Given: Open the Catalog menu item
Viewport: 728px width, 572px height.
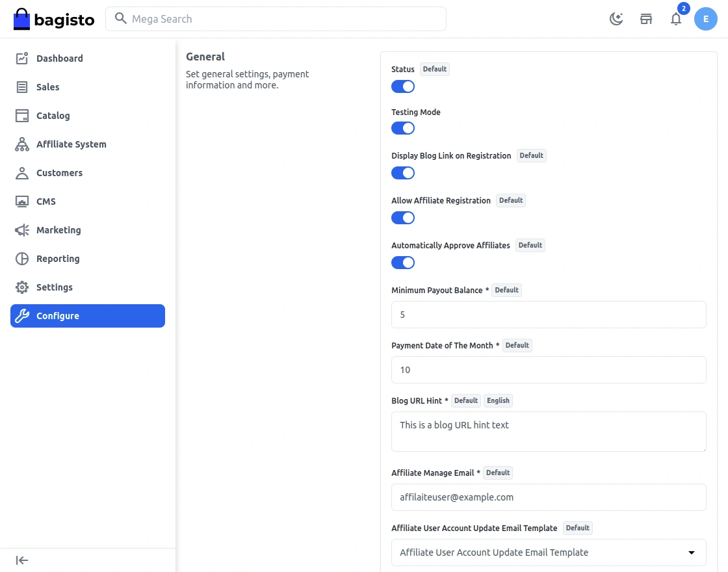Looking at the screenshot, I should click(53, 116).
